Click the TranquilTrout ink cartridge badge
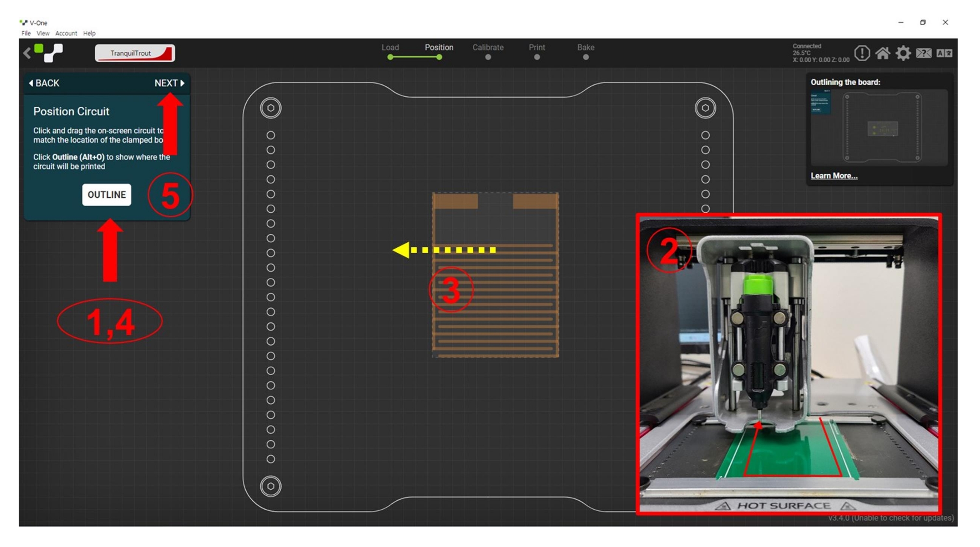The width and height of the screenshot is (980, 547). (135, 53)
